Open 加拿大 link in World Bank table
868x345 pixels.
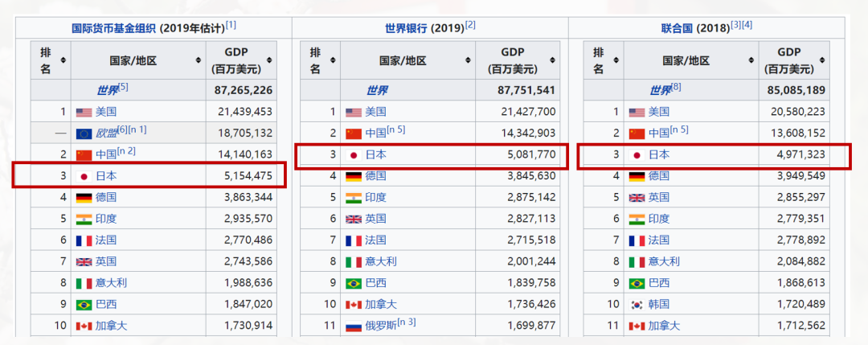point(381,305)
